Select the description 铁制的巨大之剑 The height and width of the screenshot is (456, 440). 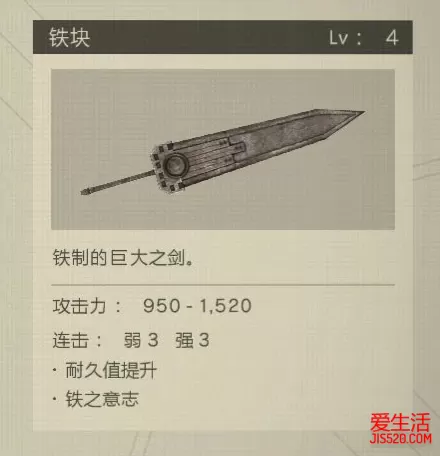[123, 258]
